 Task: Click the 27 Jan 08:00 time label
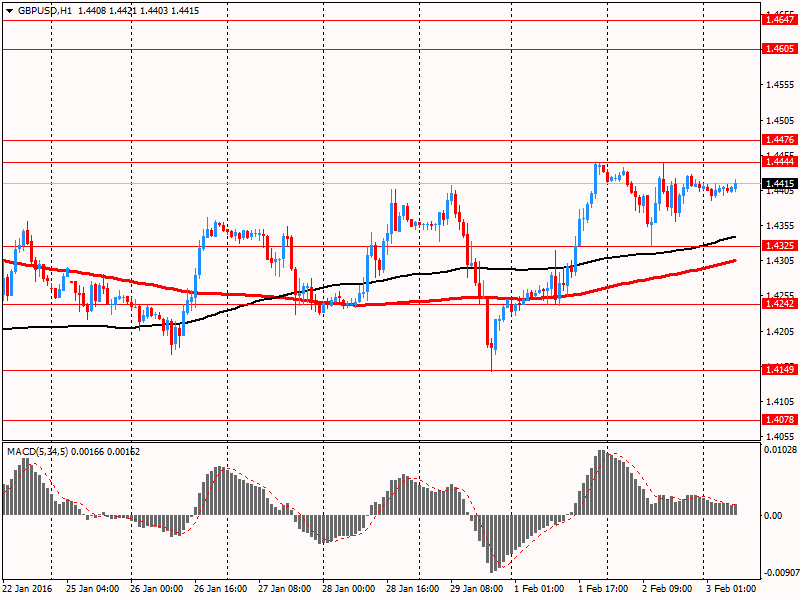click(285, 588)
